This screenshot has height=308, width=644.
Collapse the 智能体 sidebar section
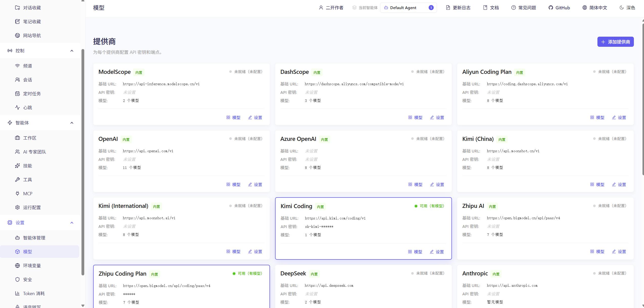(72, 123)
